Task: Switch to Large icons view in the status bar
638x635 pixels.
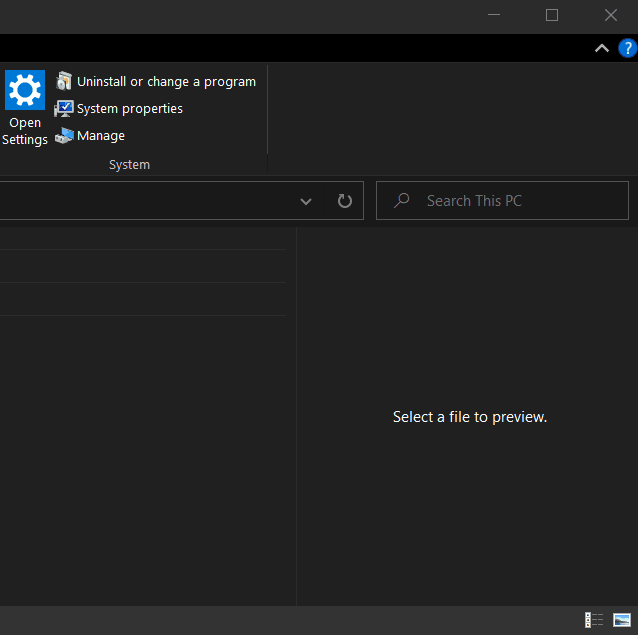Action: tap(622, 620)
